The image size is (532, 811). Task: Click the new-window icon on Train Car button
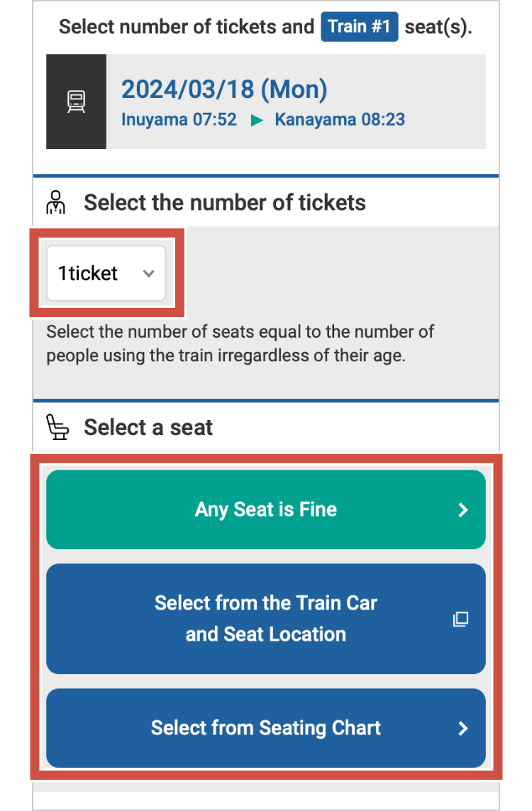pyautogui.click(x=460, y=619)
